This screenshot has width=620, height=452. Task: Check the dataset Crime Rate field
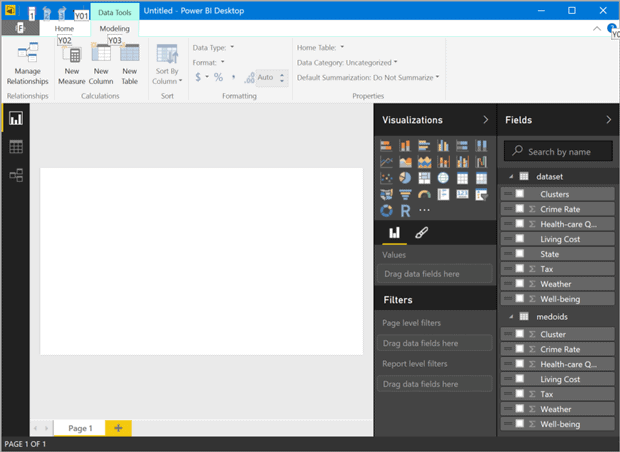click(520, 209)
